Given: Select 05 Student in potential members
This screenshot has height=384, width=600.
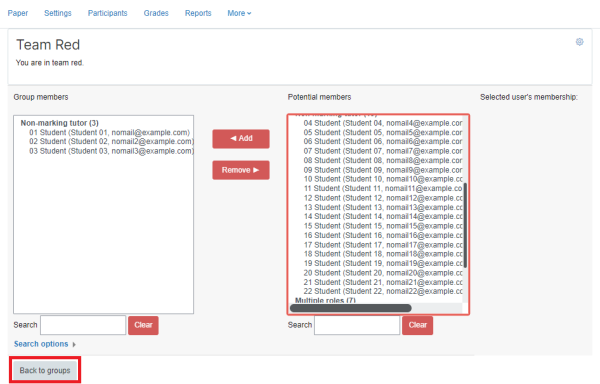Looking at the screenshot, I should (383, 132).
